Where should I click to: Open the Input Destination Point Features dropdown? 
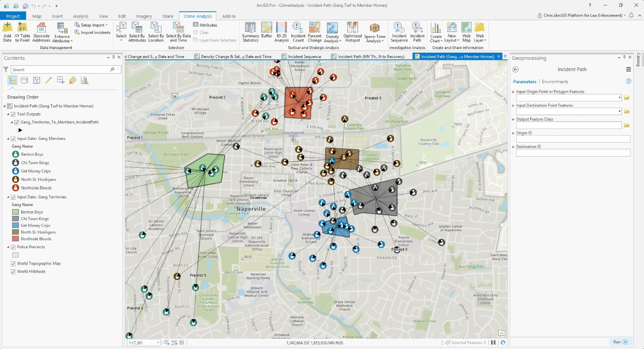point(620,112)
